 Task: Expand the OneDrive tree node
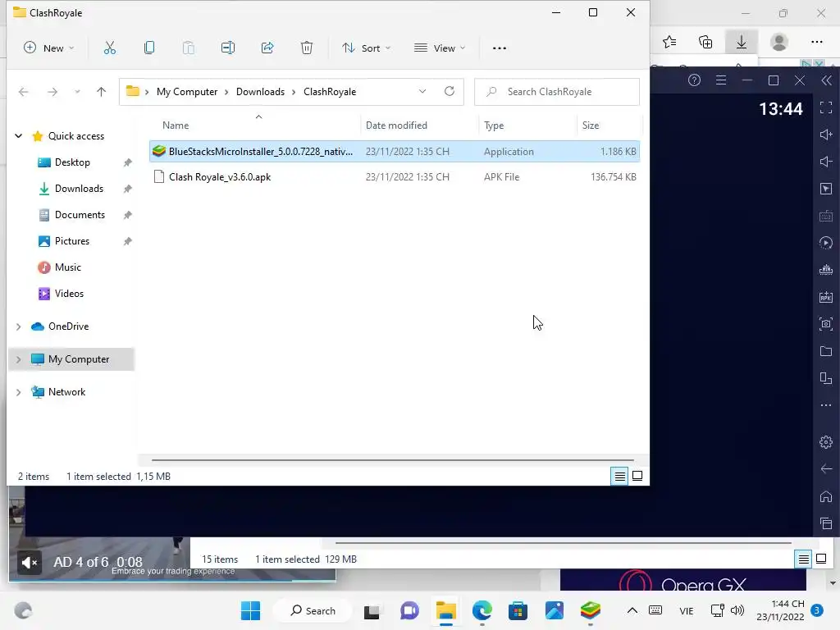19,326
